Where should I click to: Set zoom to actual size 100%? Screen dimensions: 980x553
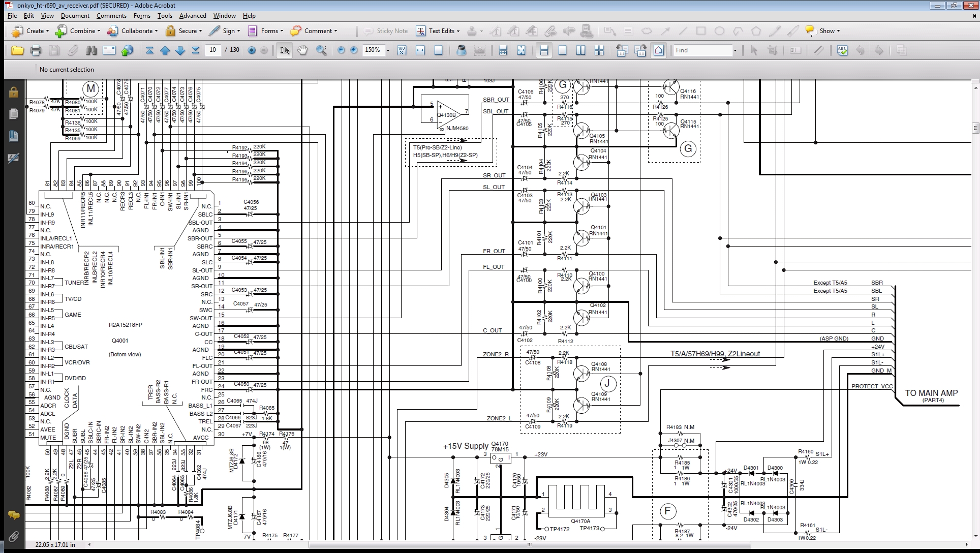[402, 50]
